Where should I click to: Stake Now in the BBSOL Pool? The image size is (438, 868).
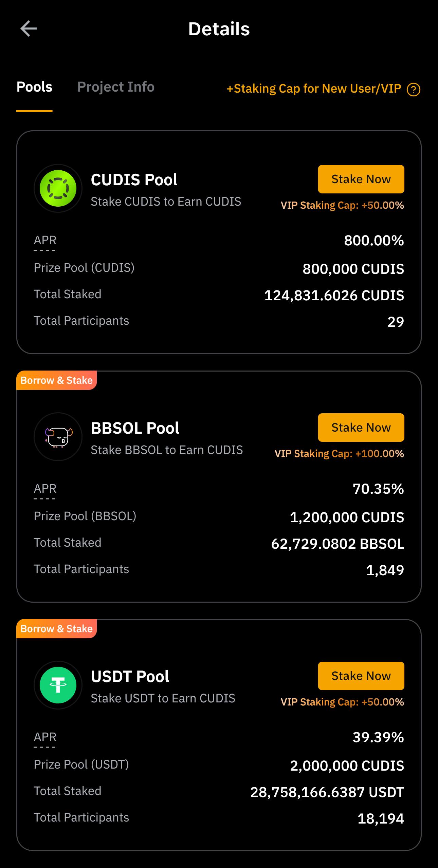(x=361, y=428)
